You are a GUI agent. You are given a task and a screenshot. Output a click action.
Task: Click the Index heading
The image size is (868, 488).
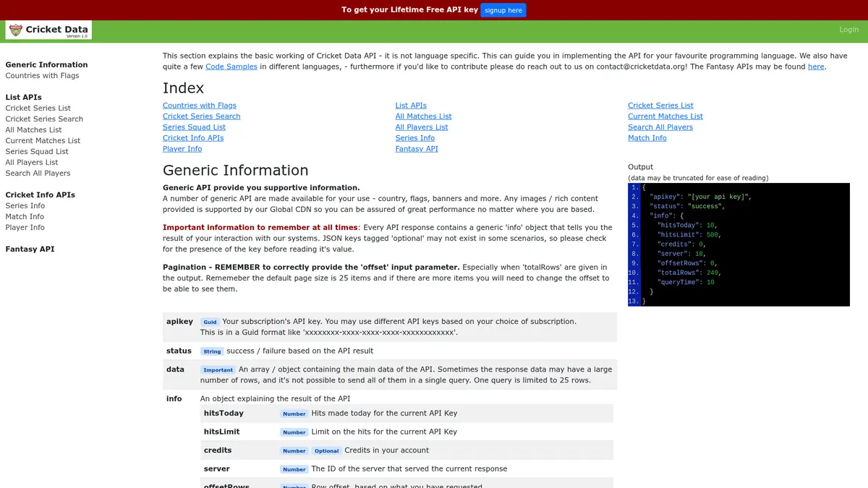pyautogui.click(x=184, y=88)
